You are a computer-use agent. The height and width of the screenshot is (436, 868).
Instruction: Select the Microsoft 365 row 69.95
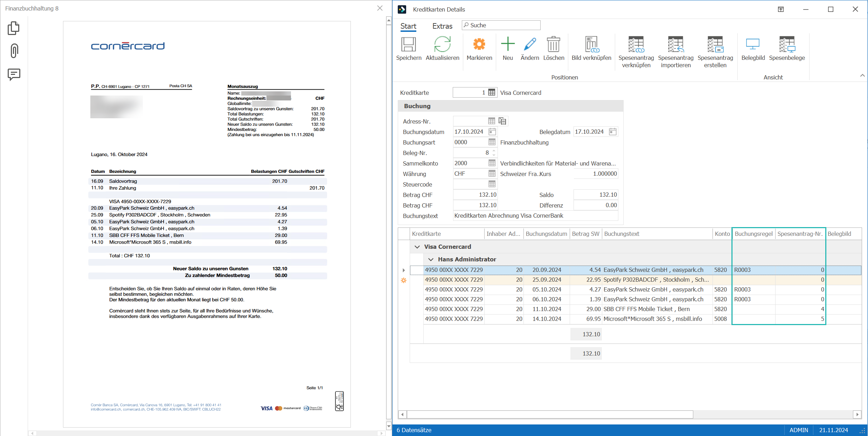coord(636,319)
